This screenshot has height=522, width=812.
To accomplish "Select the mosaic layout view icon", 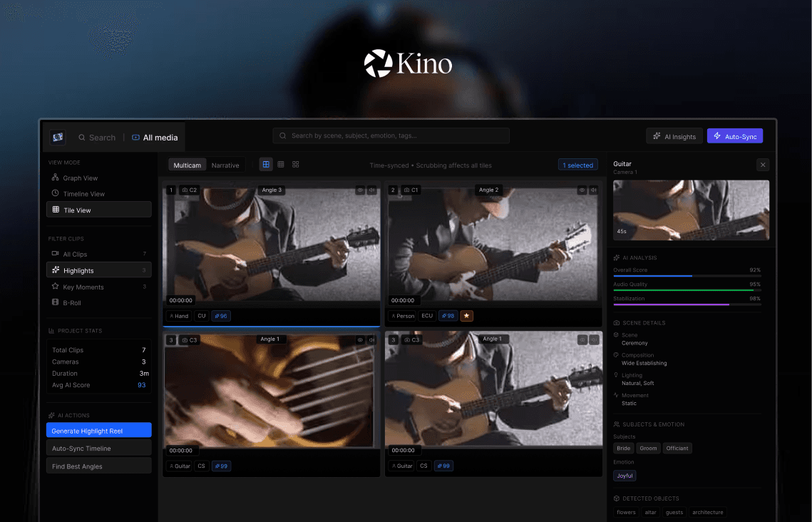I will (x=295, y=163).
